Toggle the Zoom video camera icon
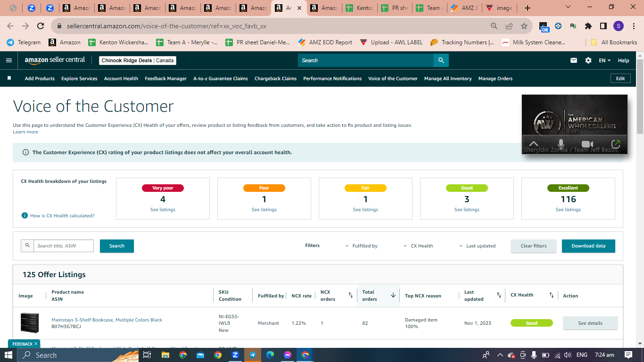 [x=587, y=144]
